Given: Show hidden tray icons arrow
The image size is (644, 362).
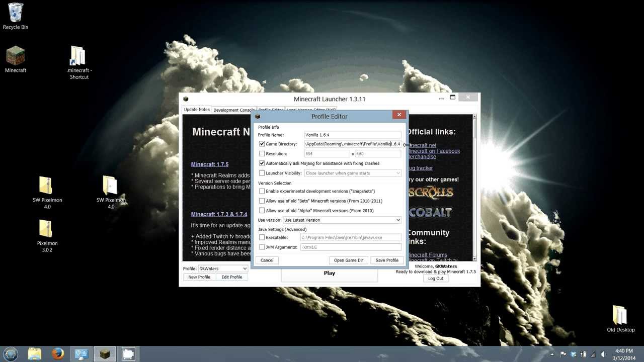Looking at the screenshot, I should point(552,354).
